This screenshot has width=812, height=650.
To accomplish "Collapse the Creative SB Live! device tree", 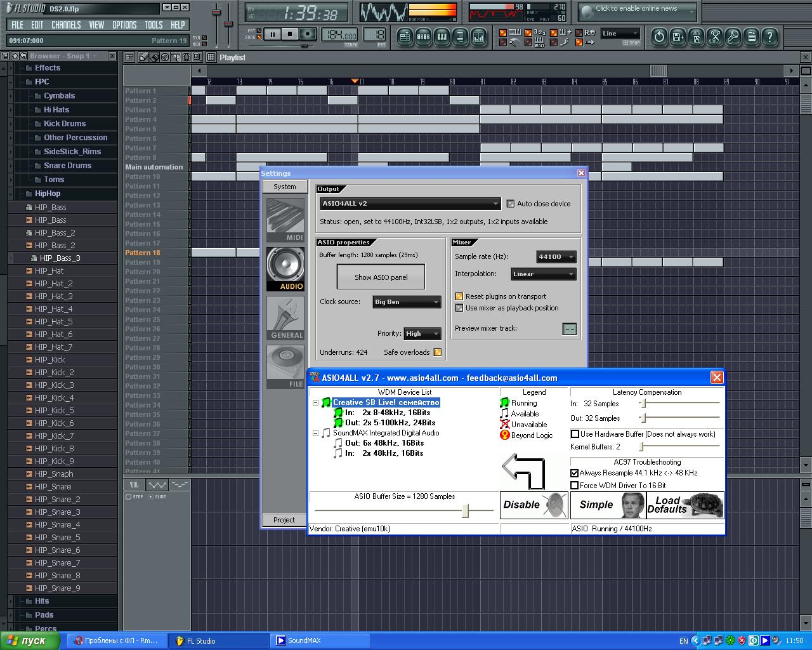I will [315, 402].
